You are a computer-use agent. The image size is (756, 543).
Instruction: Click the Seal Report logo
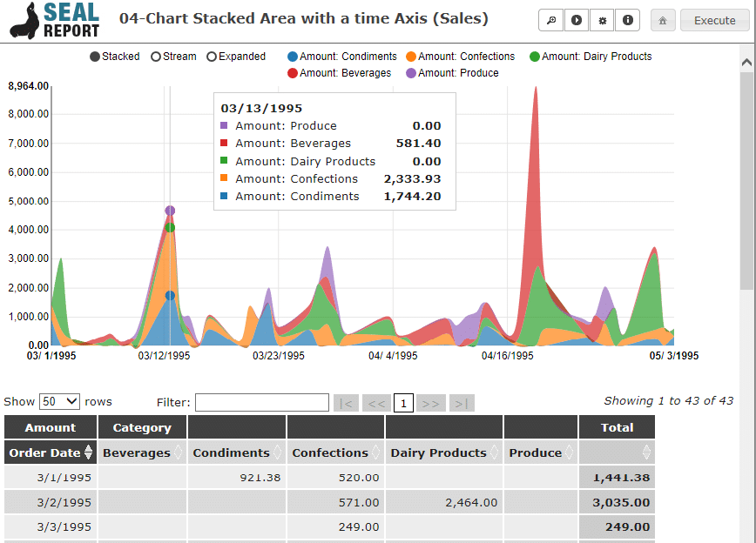pyautogui.click(x=55, y=21)
